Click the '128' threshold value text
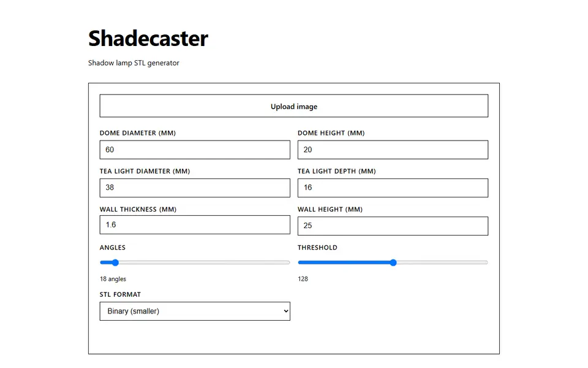This screenshot has height=368, width=588. pos(303,279)
